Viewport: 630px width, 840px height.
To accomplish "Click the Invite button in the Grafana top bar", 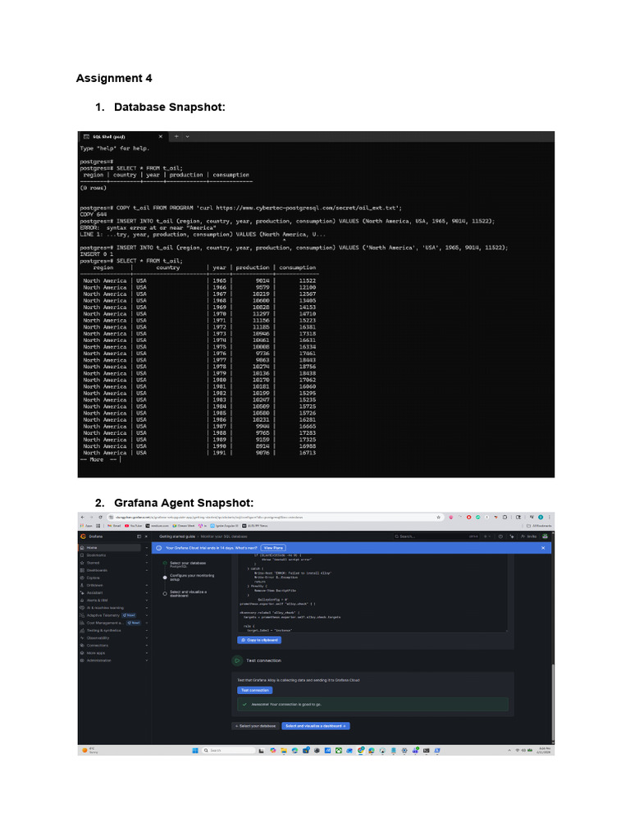I will pos(529,536).
